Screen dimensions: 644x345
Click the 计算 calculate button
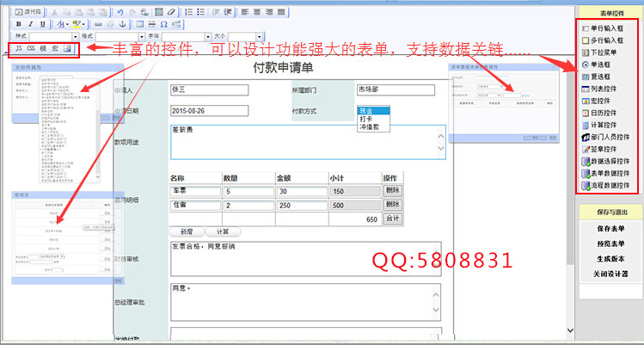tap(223, 232)
